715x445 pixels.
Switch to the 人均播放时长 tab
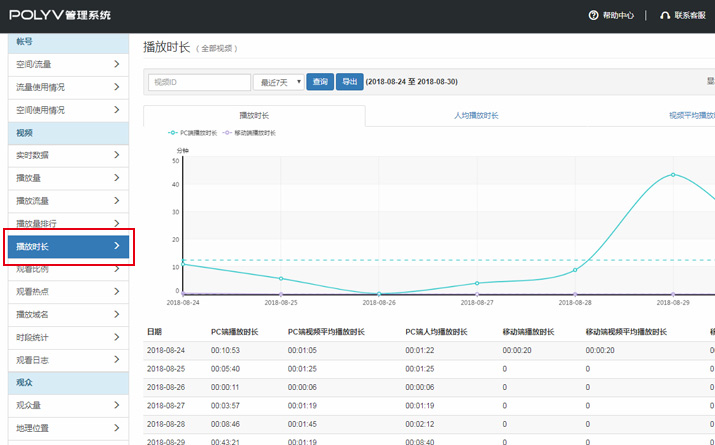coord(476,115)
